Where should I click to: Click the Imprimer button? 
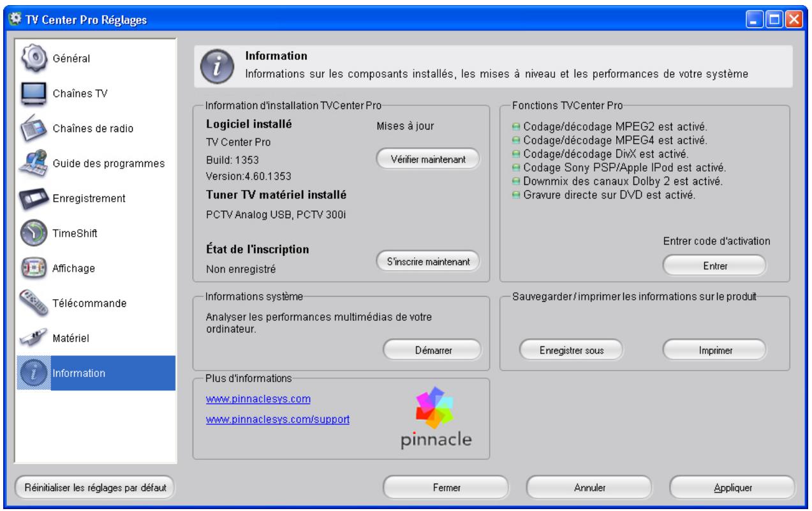[x=714, y=350]
